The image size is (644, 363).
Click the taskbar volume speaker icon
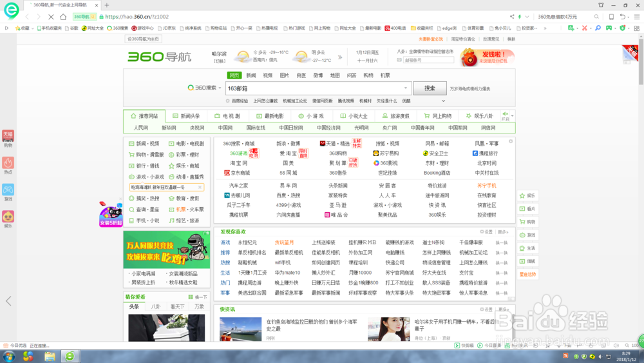601,357
